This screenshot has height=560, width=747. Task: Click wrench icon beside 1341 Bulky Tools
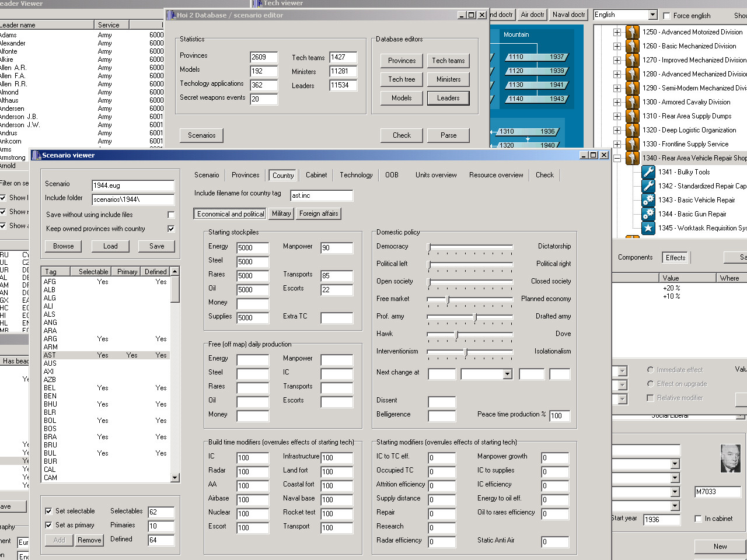point(648,172)
